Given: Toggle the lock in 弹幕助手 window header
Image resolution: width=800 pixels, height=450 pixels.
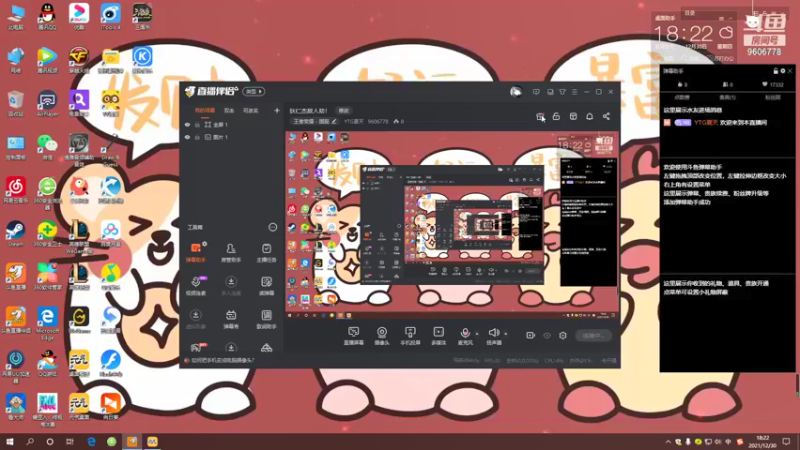Looking at the screenshot, I should pos(776,71).
